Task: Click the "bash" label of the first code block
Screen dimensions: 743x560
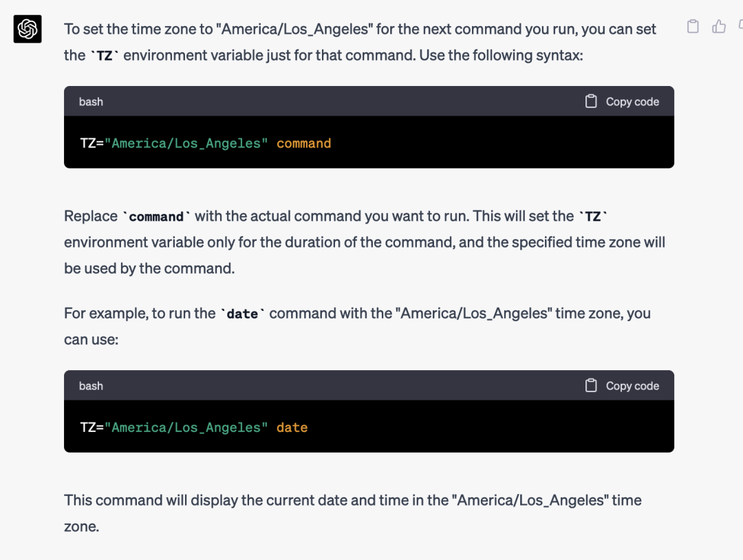Action: point(91,102)
